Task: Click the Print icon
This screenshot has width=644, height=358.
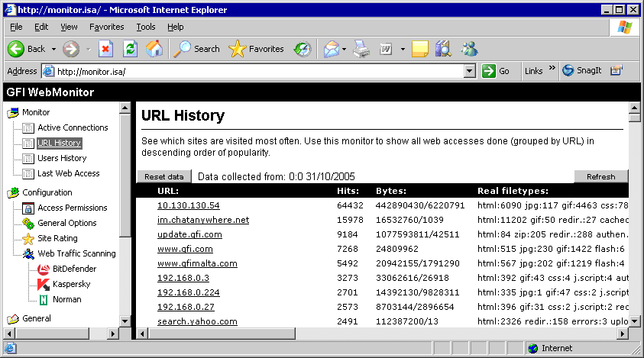Action: click(x=361, y=49)
